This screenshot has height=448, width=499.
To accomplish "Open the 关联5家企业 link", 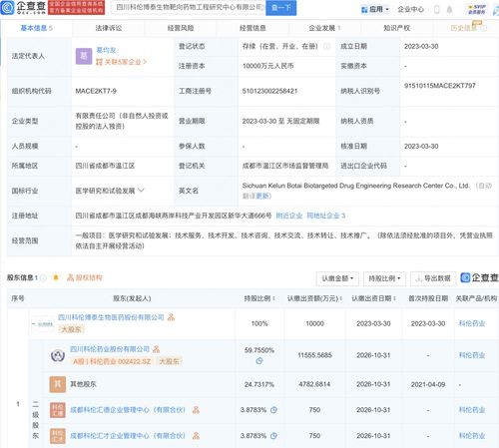I will tap(121, 62).
